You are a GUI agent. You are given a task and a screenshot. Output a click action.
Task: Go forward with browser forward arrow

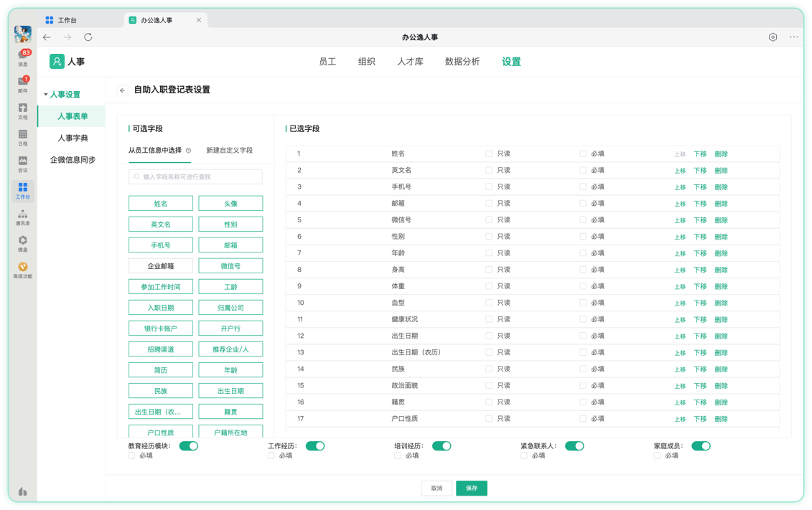coord(67,37)
